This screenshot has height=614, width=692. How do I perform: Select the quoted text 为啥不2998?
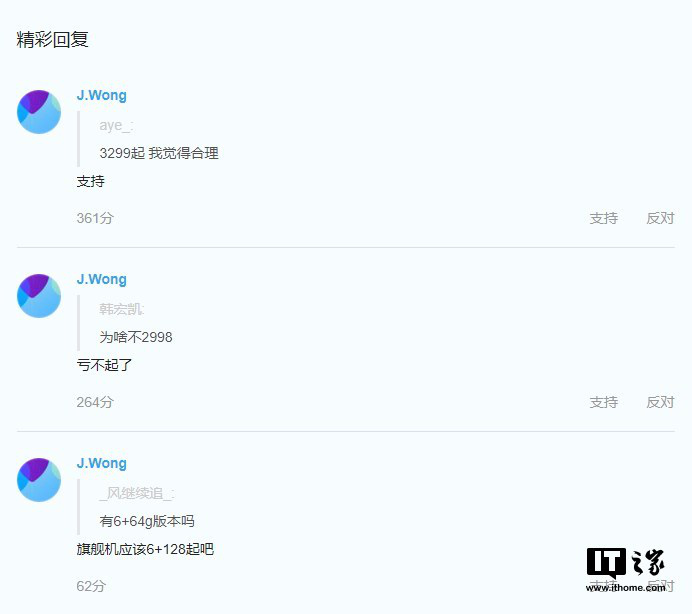click(136, 337)
